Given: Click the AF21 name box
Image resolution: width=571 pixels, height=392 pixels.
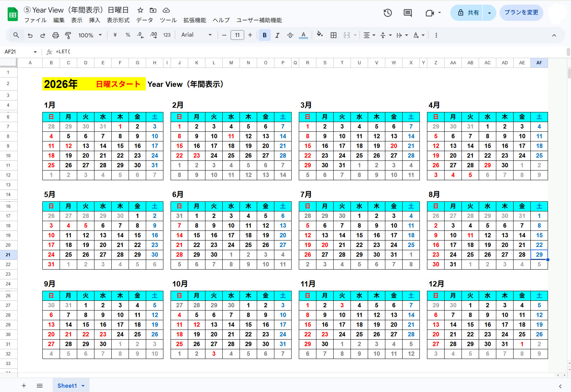Looking at the screenshot, I should click(17, 52).
